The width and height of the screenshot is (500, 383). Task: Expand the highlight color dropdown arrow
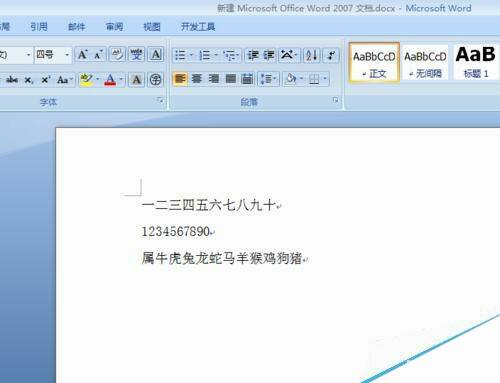click(x=98, y=80)
